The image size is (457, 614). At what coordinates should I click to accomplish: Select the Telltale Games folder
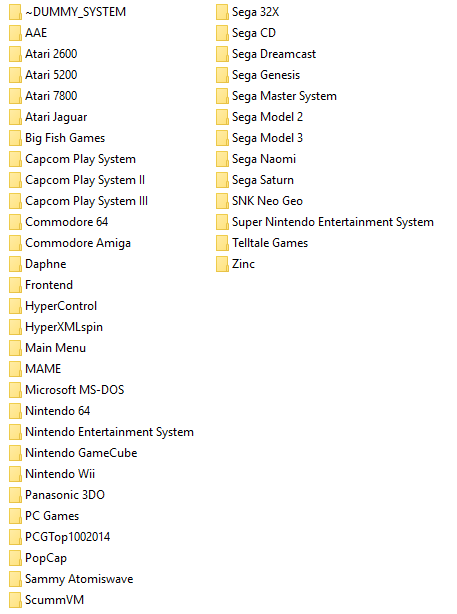click(x=262, y=243)
